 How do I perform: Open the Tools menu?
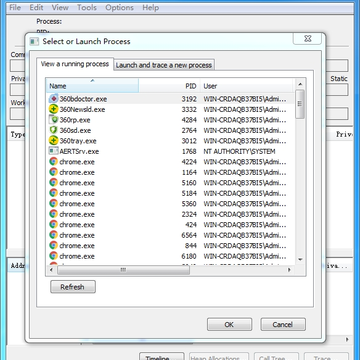coord(87,7)
